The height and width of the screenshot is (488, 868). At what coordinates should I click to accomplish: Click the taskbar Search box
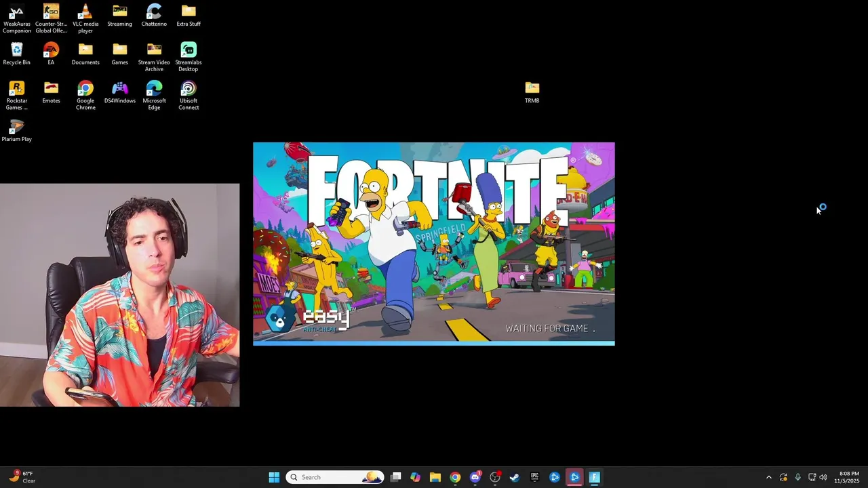point(335,477)
